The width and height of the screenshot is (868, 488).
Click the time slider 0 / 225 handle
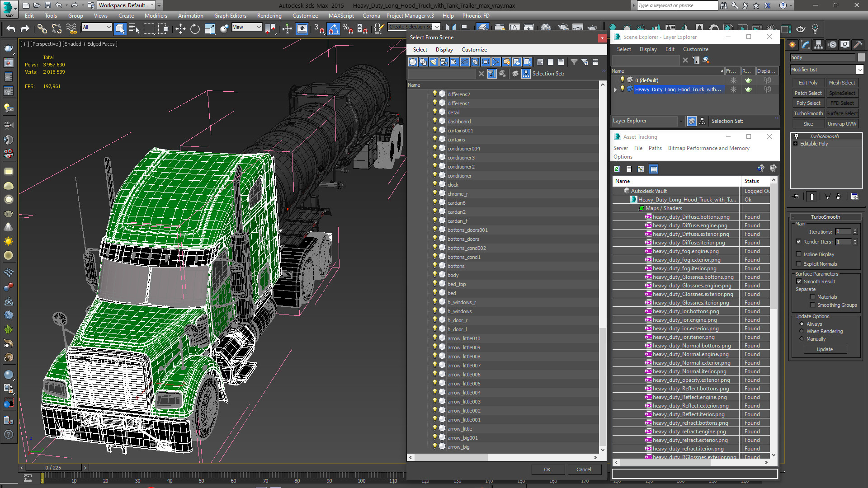pos(53,468)
